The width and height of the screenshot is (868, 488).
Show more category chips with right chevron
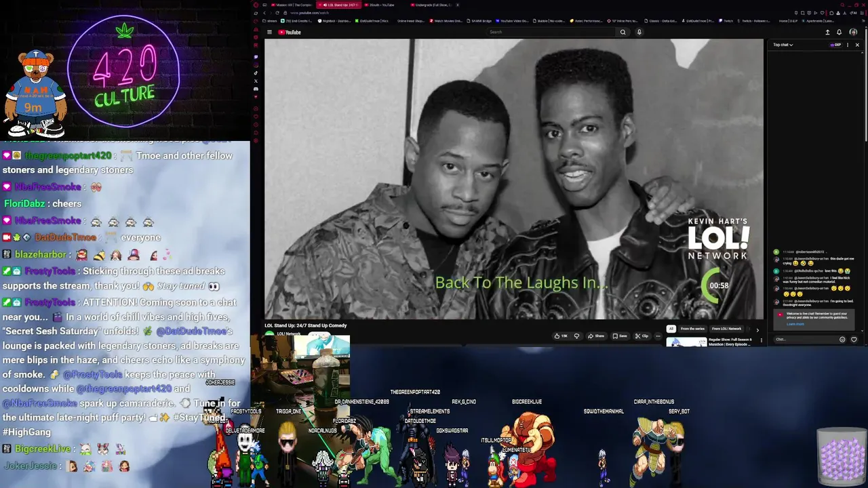click(x=757, y=330)
